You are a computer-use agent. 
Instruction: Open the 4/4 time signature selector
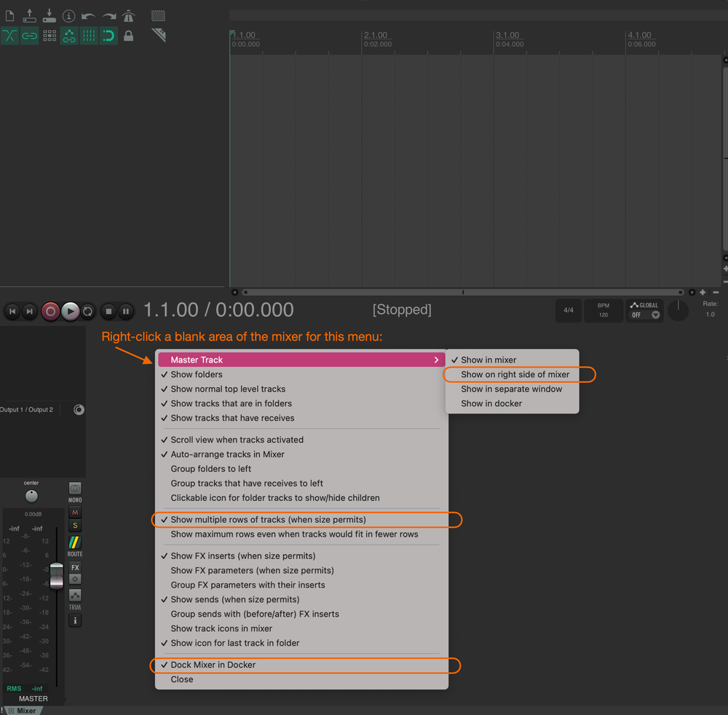569,310
